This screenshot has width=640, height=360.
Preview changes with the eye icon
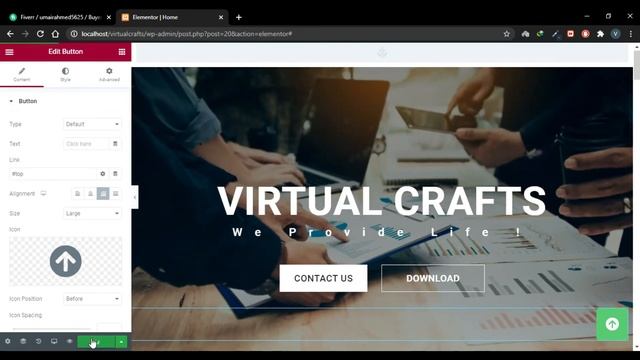69,341
